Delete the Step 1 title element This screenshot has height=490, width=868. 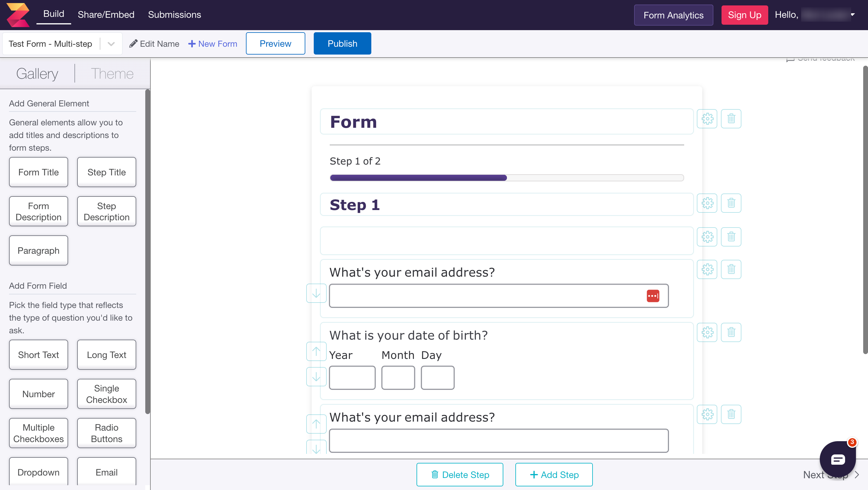coord(731,203)
